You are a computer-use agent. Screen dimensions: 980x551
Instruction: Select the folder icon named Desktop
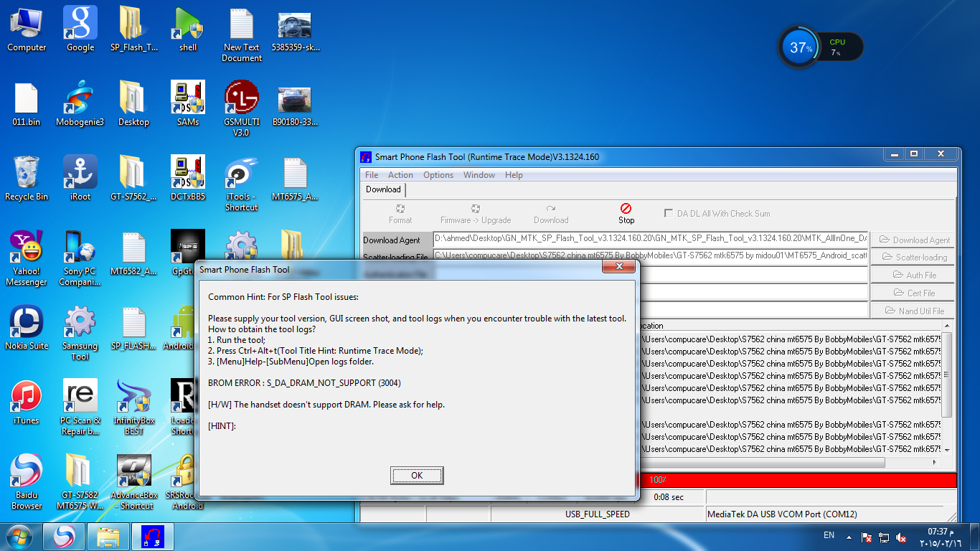pos(133,104)
